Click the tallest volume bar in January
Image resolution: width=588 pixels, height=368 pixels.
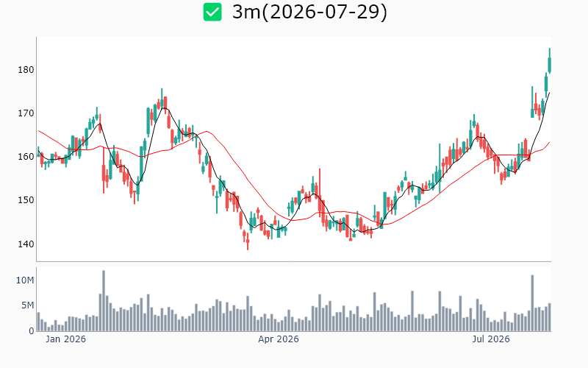pos(104,301)
